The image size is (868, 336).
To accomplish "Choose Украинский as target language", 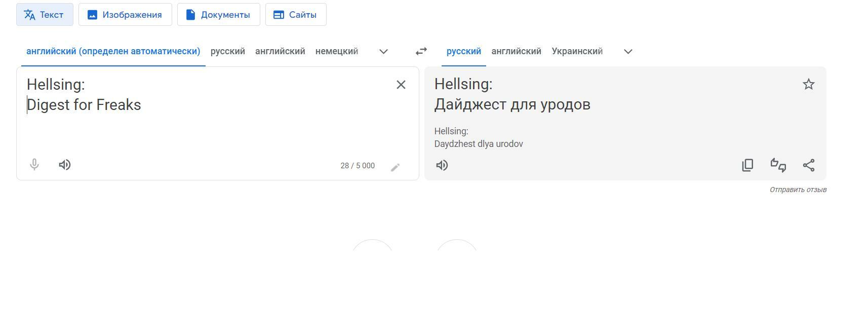I will 577,51.
